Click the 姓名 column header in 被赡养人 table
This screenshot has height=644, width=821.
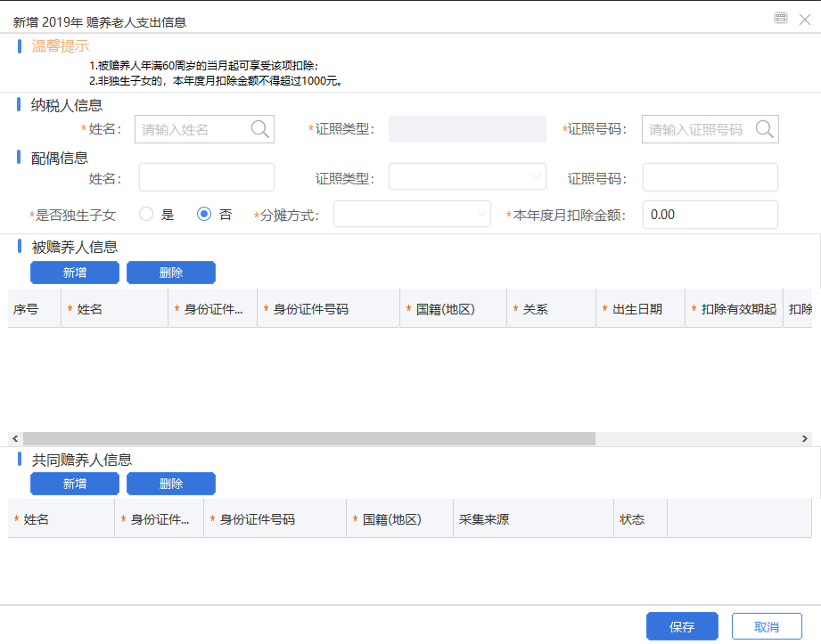115,309
